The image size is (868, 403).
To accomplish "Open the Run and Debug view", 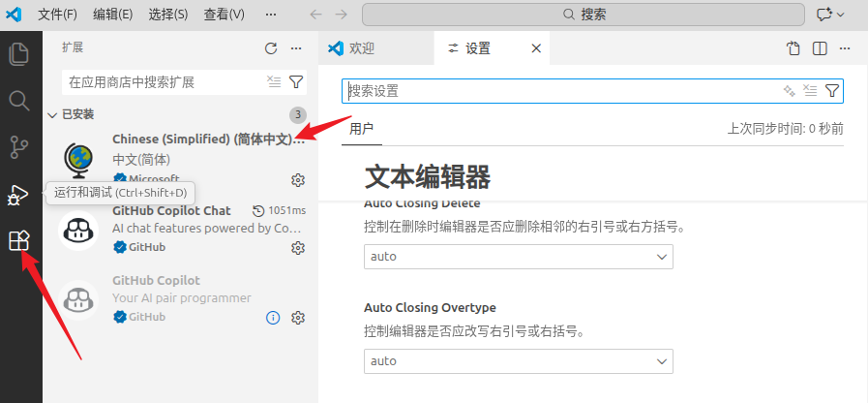I will [19, 195].
